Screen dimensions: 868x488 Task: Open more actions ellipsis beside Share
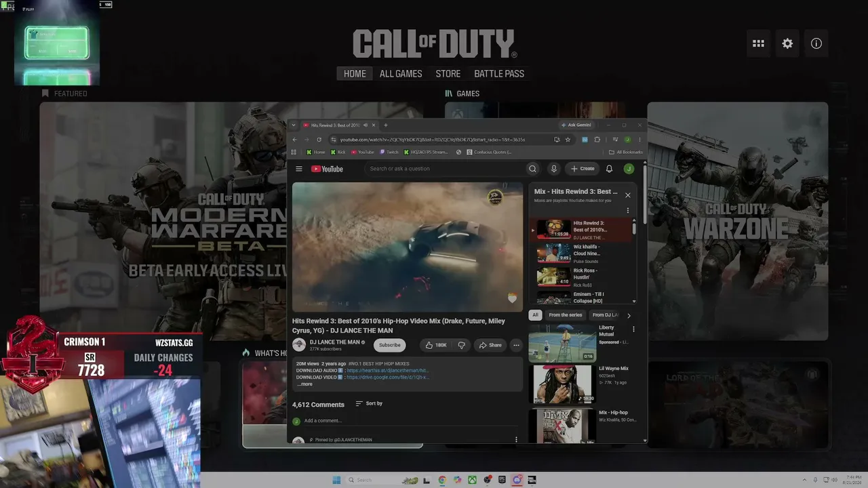(x=516, y=345)
